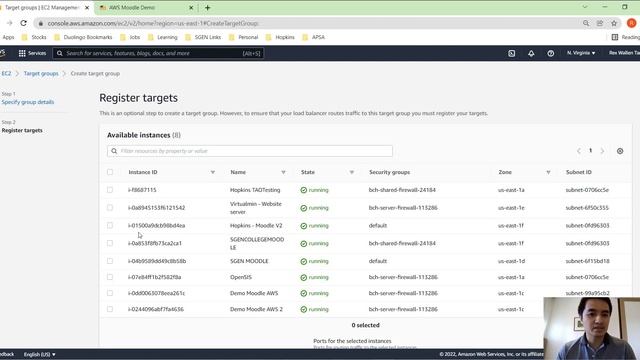Open SGEN Links bookmark folder
This screenshot has height=360, width=640.
point(203,37)
